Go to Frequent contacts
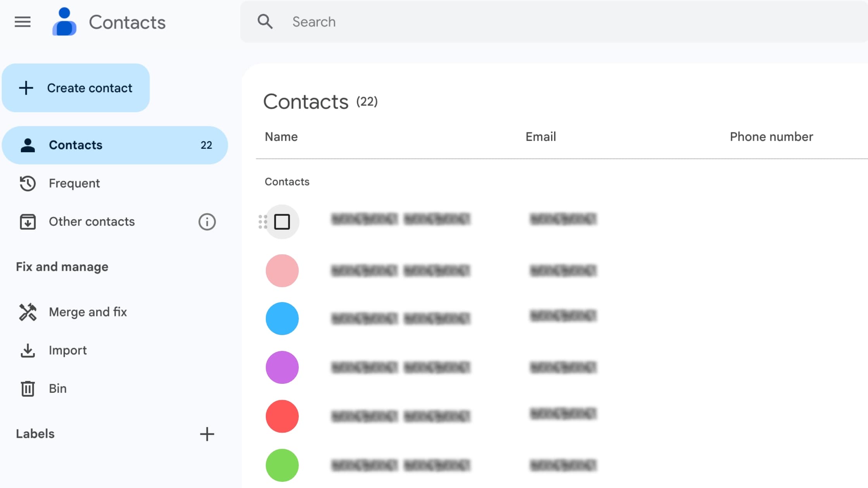This screenshot has height=488, width=868. coord(74,183)
